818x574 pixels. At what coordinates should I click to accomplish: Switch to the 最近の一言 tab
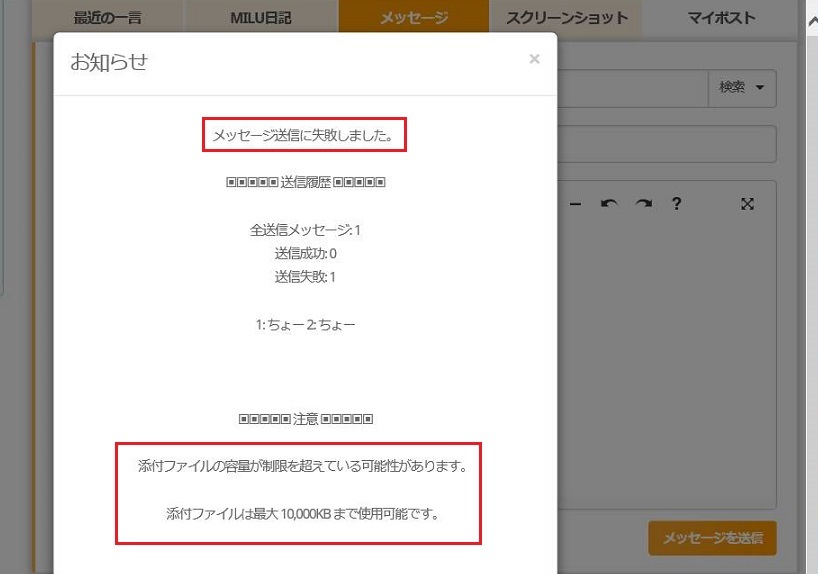click(108, 18)
